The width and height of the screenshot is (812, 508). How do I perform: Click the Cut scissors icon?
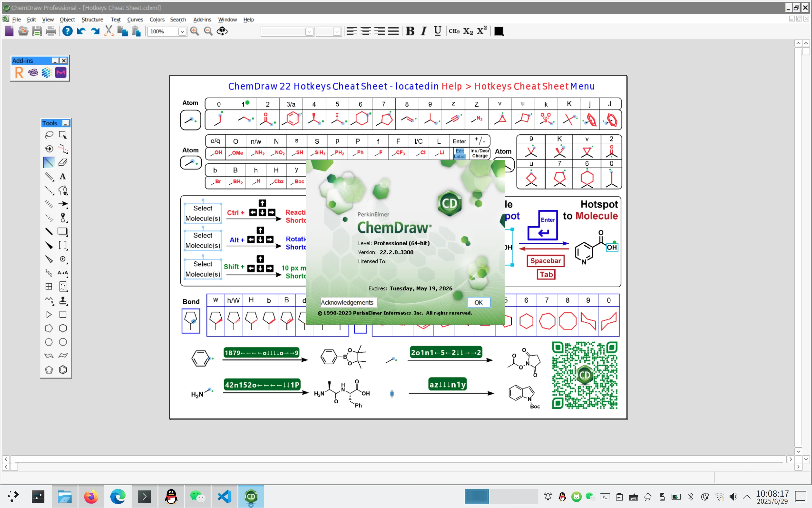pos(108,31)
